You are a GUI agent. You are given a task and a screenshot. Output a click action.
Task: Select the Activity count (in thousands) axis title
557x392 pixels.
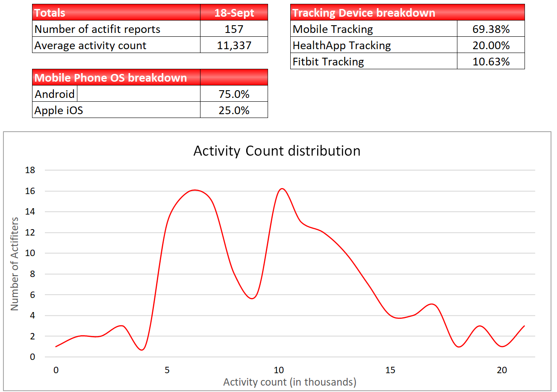pos(289,382)
